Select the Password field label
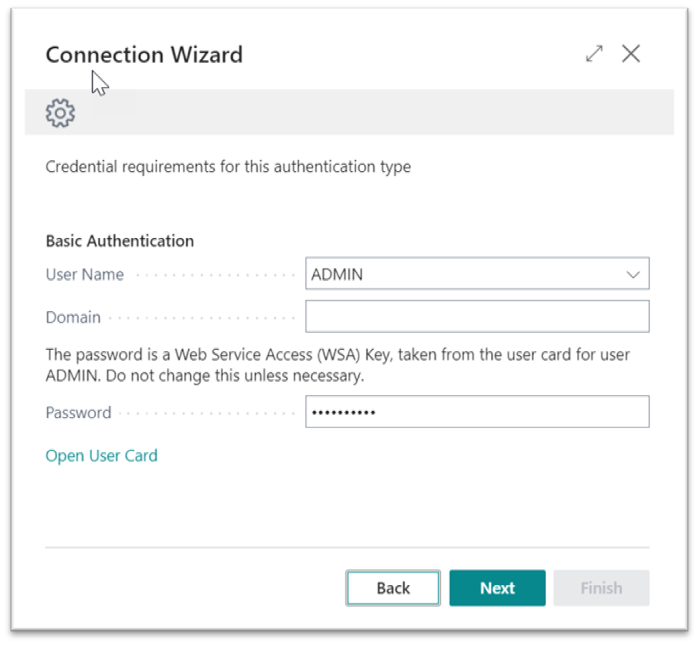Viewport: 699px width, 645px height. (x=78, y=412)
